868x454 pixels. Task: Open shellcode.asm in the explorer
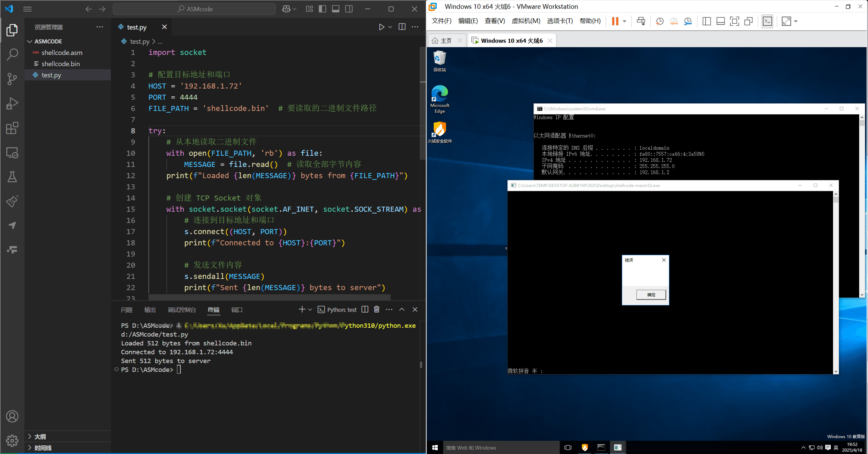(x=62, y=53)
